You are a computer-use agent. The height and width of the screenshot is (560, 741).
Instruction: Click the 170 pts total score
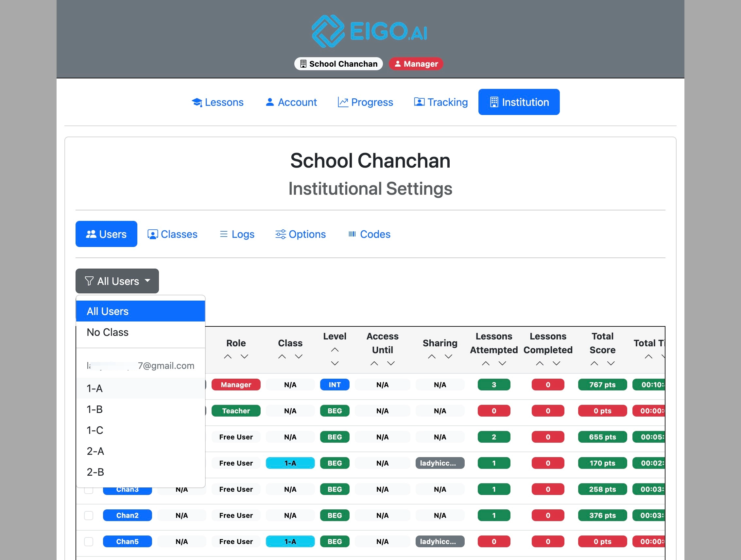click(x=602, y=463)
